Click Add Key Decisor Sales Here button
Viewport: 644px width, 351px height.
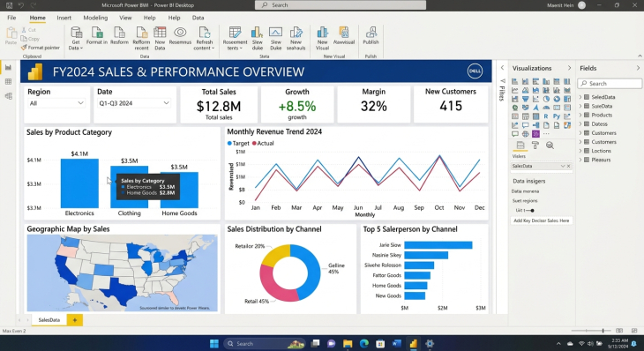542,220
